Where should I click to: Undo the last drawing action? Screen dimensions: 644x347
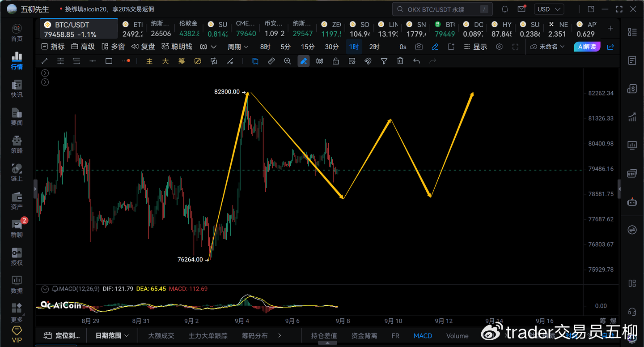pos(416,61)
